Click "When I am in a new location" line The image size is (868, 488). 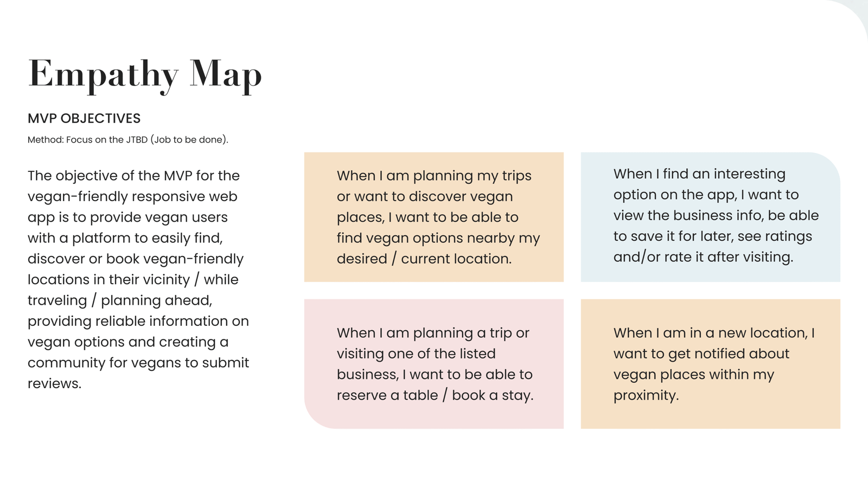(x=714, y=333)
